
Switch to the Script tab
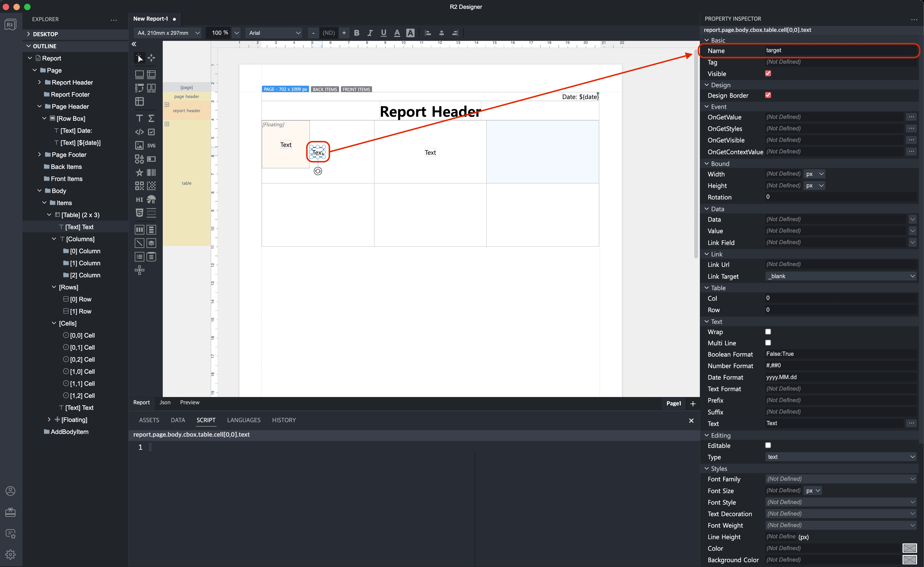click(206, 420)
